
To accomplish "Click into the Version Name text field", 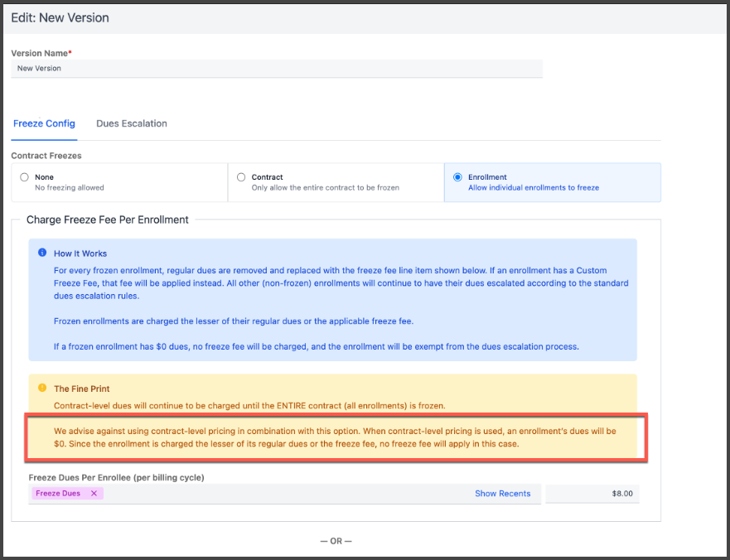I will [x=276, y=69].
